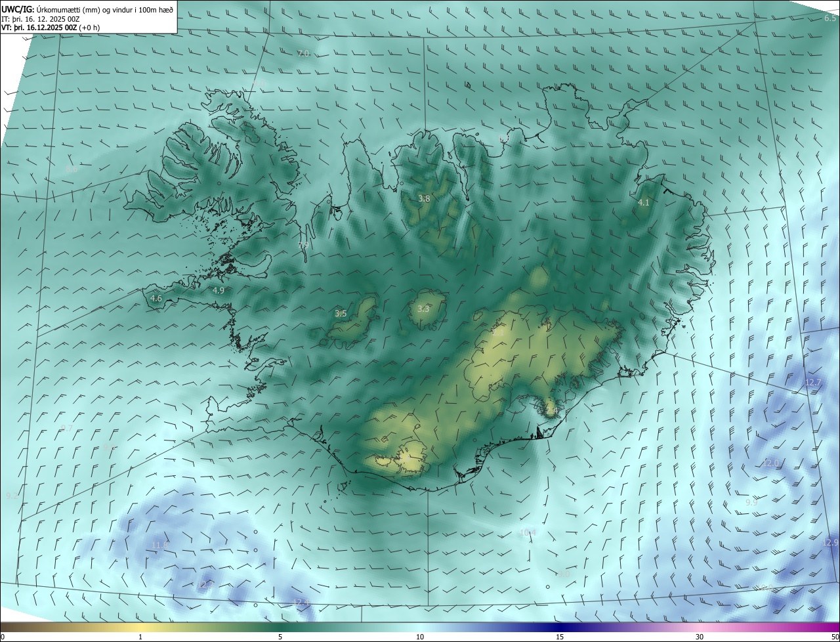Click the 12.9 value label on map
This screenshot has width=840, height=642.
click(830, 542)
